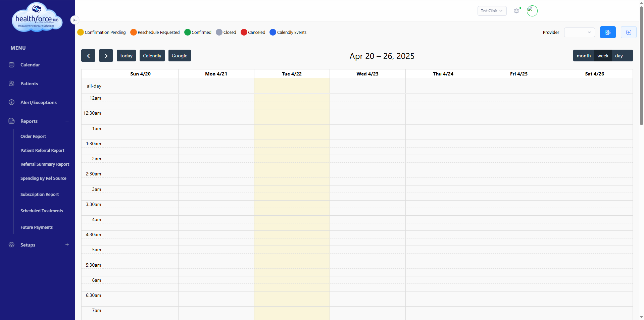Click the add appointment plus icon
644x320 pixels.
pos(628,32)
